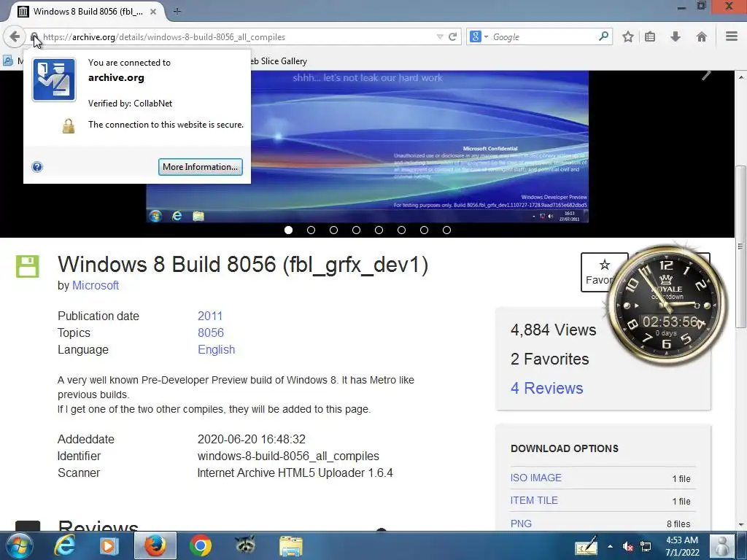Open the Windows Start button
Screen dimensions: 747x560
(19, 545)
